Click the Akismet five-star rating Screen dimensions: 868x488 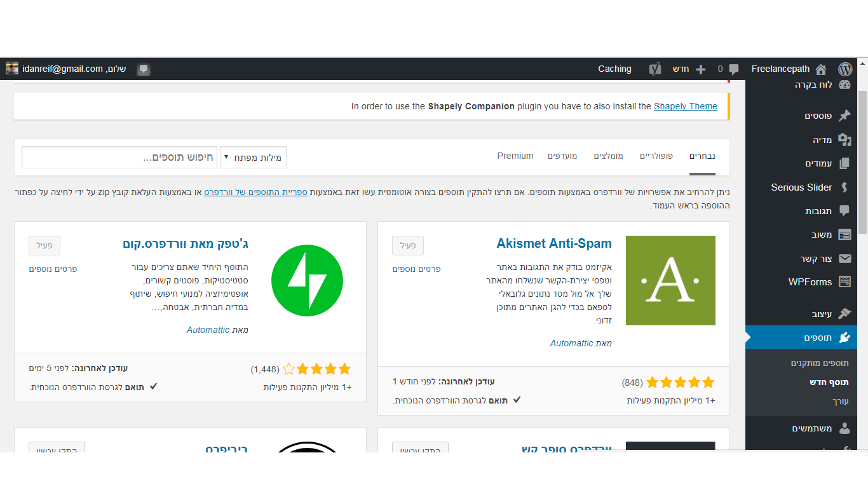pyautogui.click(x=681, y=383)
